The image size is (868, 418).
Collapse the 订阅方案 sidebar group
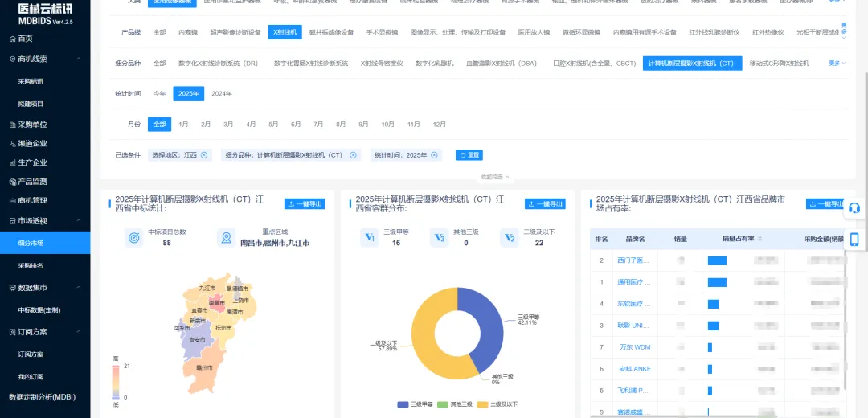tap(79, 332)
